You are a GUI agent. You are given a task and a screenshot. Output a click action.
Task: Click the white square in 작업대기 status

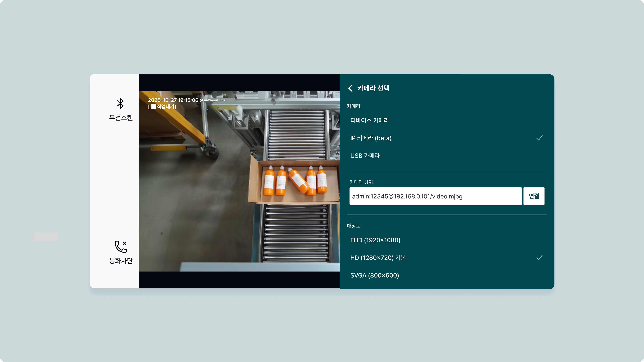pyautogui.click(x=153, y=106)
